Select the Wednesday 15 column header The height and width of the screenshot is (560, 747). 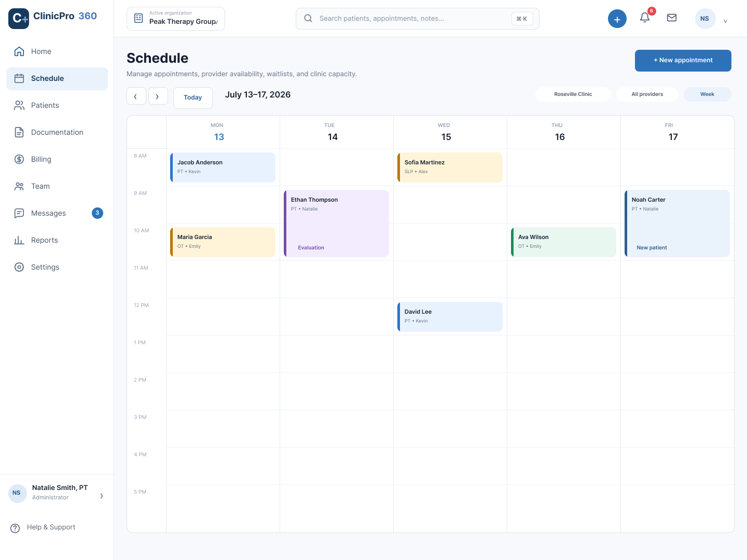(450, 132)
